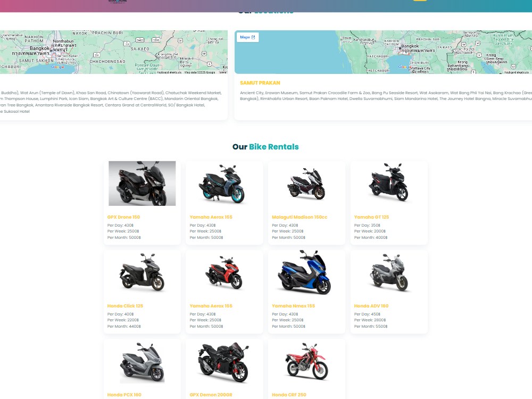Select 'Per Day: 400฿' on Honda Click 125
The width and height of the screenshot is (532, 399).
(120, 314)
